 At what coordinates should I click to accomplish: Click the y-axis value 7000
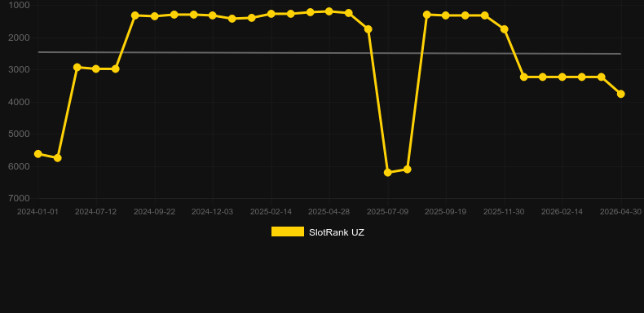tap(20, 198)
